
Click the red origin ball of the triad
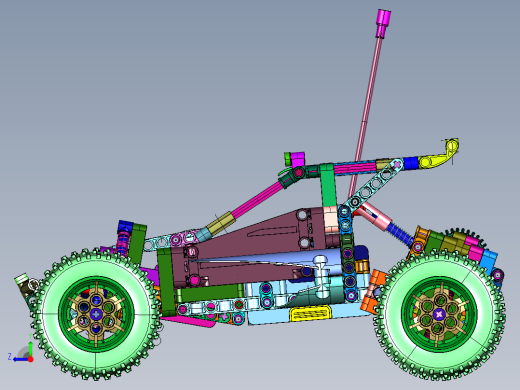coord(31,359)
